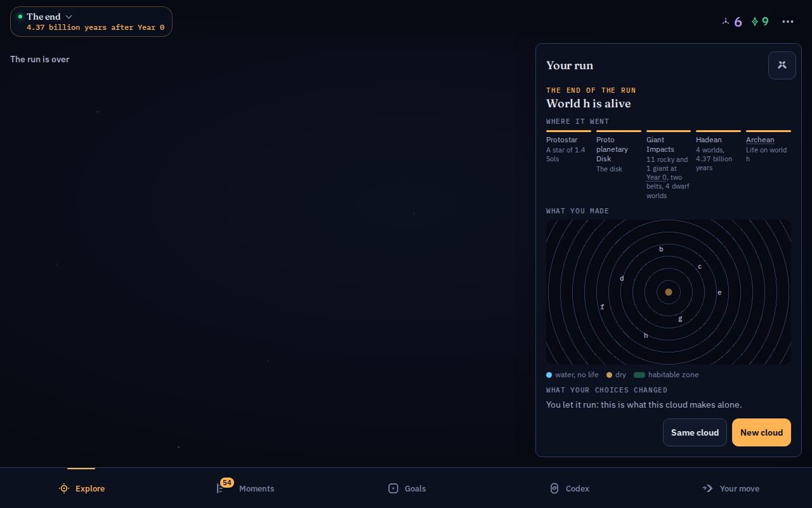Open the three-dot more options menu
The image size is (812, 508).
788,22
